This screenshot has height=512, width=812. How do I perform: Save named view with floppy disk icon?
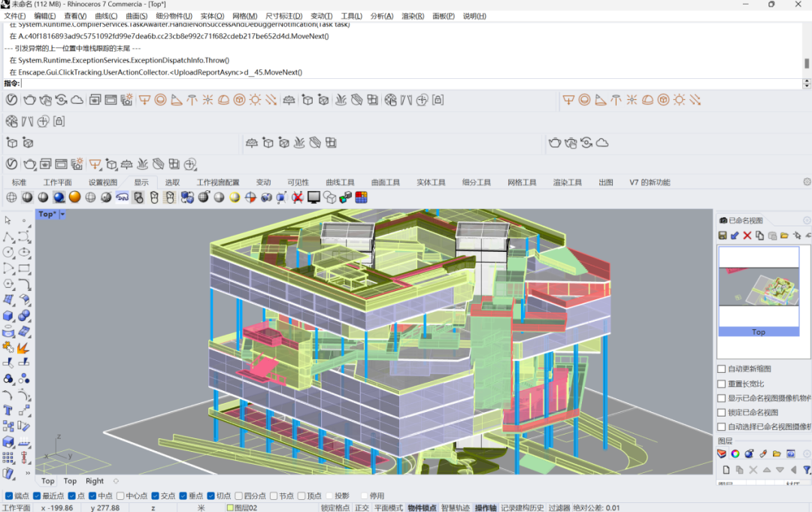(x=723, y=235)
